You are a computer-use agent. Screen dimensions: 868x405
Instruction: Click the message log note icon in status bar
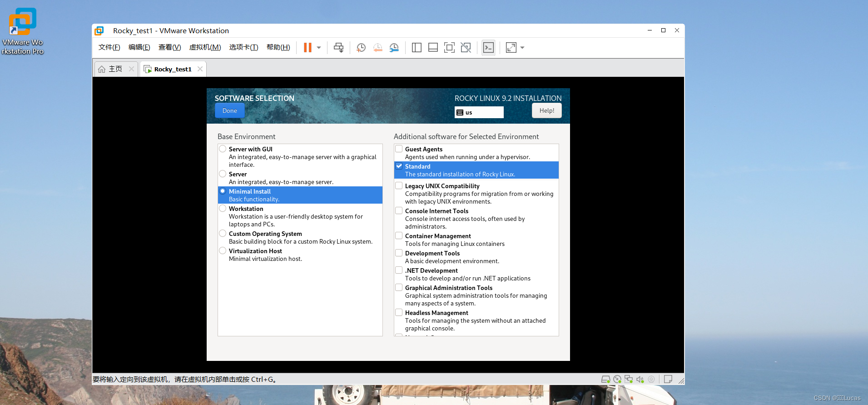point(668,379)
